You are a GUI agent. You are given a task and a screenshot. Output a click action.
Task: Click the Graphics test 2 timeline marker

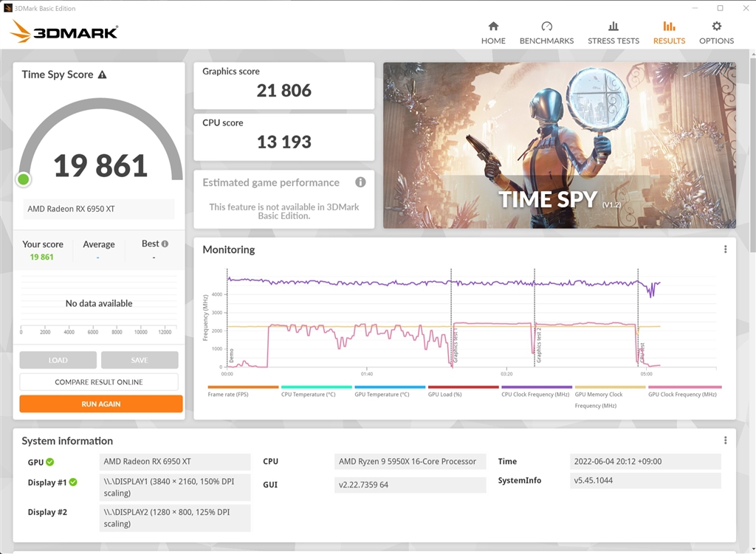[x=538, y=345]
